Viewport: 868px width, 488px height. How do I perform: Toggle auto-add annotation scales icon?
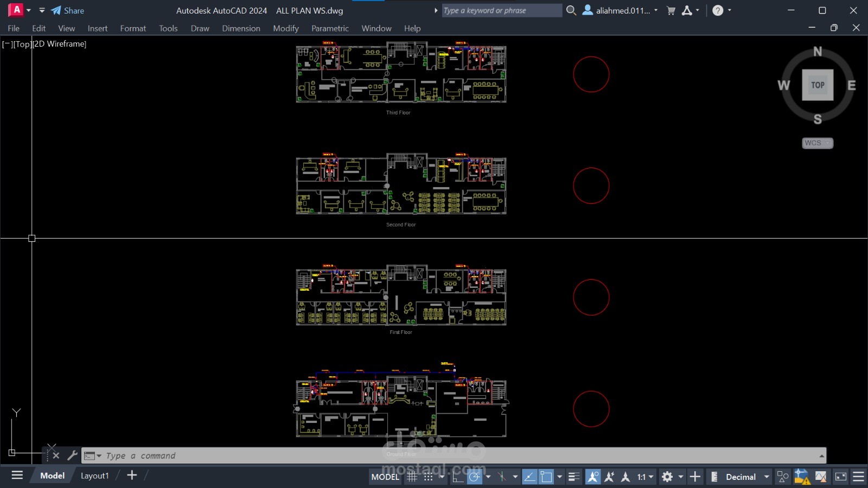click(x=609, y=477)
